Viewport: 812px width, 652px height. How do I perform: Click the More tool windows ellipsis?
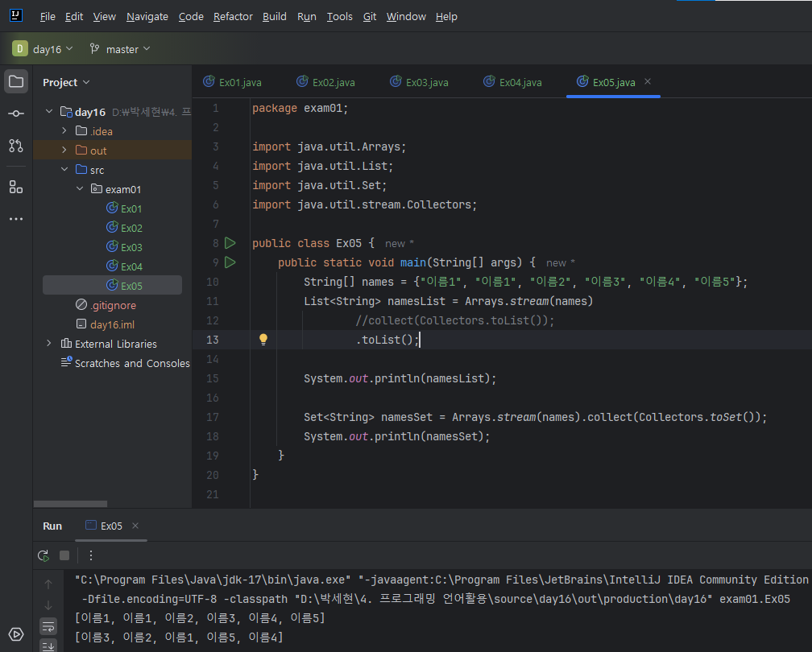pyautogui.click(x=15, y=219)
